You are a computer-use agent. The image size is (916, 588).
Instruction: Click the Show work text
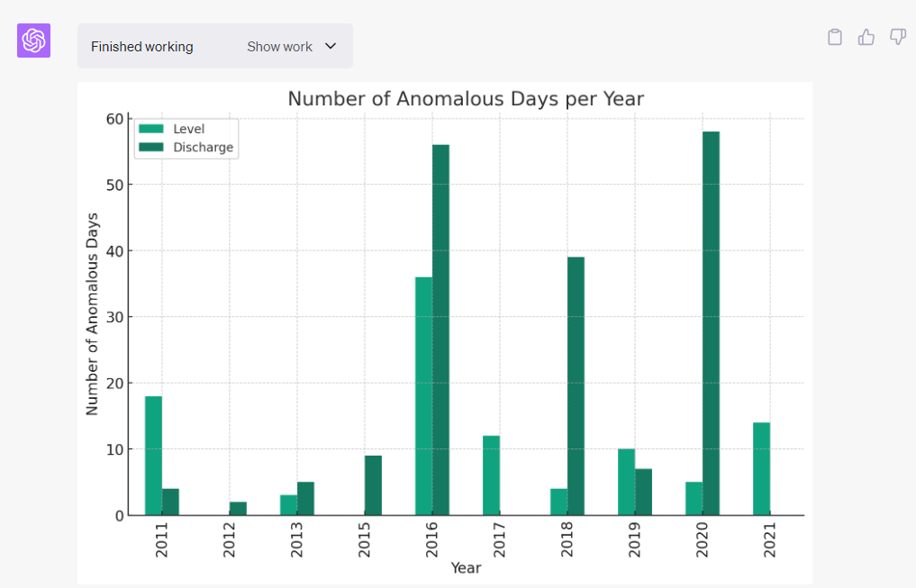pos(279,47)
